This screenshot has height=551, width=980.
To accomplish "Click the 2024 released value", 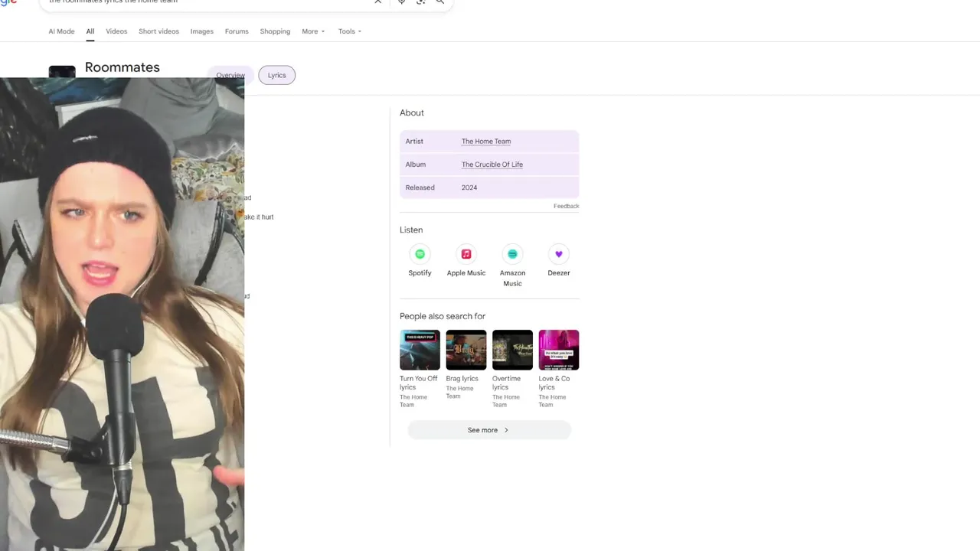I will tap(469, 187).
